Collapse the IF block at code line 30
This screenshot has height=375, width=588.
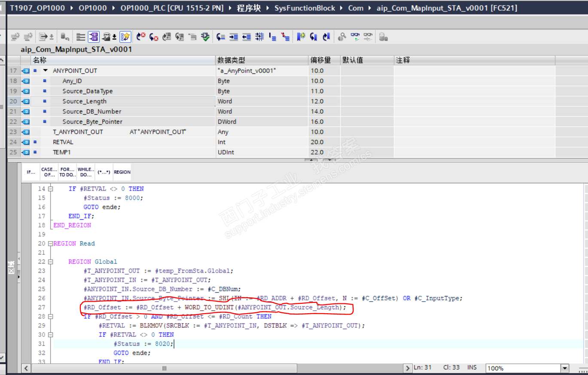coord(50,335)
